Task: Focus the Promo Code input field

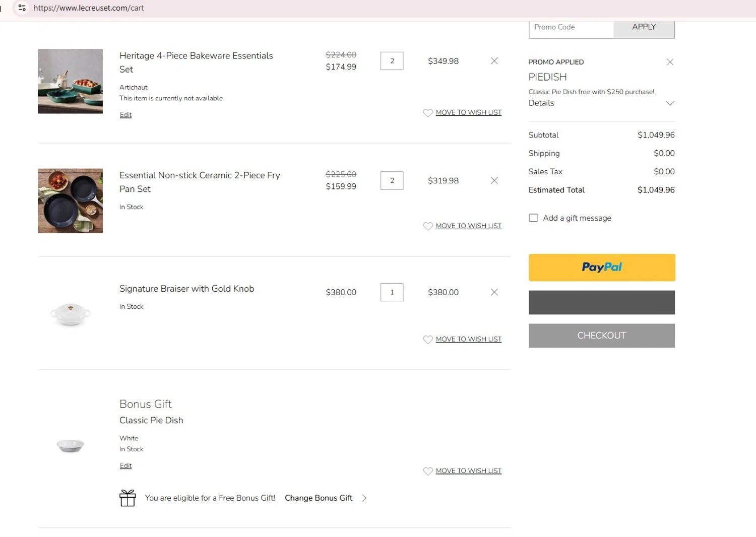Action: pyautogui.click(x=571, y=28)
